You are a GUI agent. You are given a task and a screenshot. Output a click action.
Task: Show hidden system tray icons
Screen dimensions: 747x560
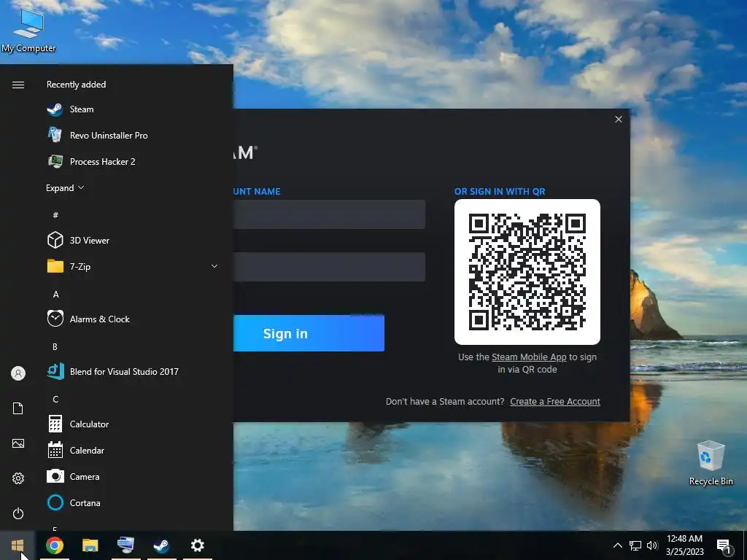[617, 545]
